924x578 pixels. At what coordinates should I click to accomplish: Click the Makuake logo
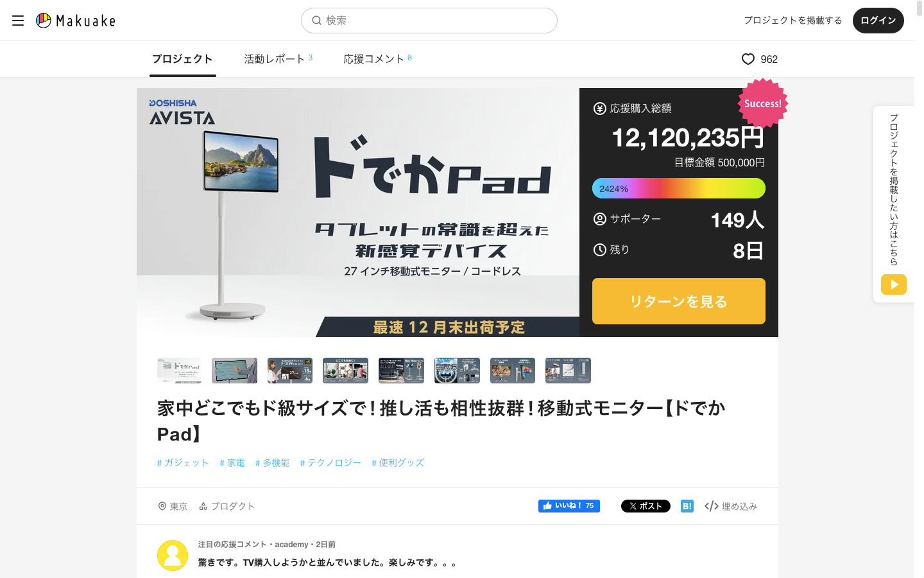pyautogui.click(x=76, y=21)
